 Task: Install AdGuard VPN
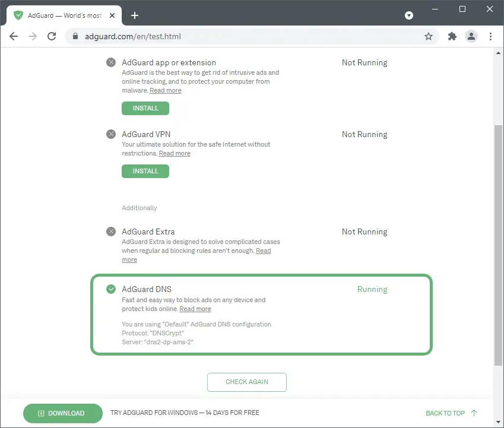pyautogui.click(x=145, y=172)
